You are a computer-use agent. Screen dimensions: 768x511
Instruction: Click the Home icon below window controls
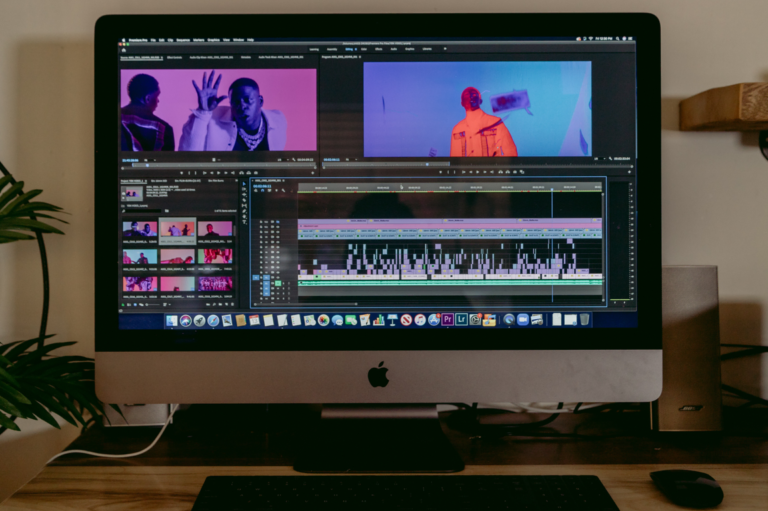click(124, 50)
